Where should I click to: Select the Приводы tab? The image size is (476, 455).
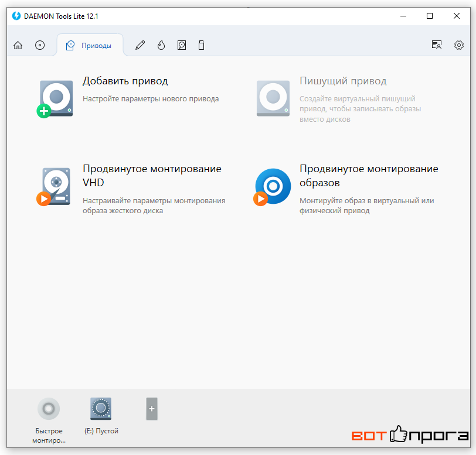90,46
